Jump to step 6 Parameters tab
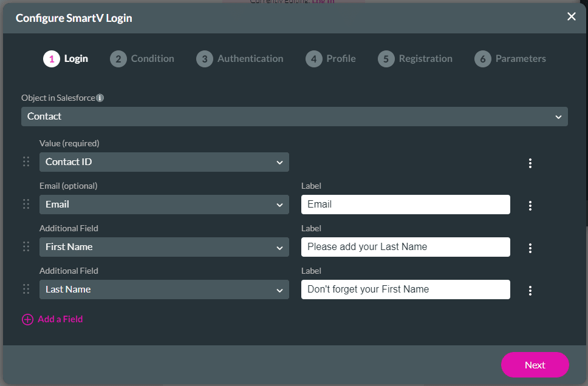This screenshot has height=386, width=588. pos(510,59)
